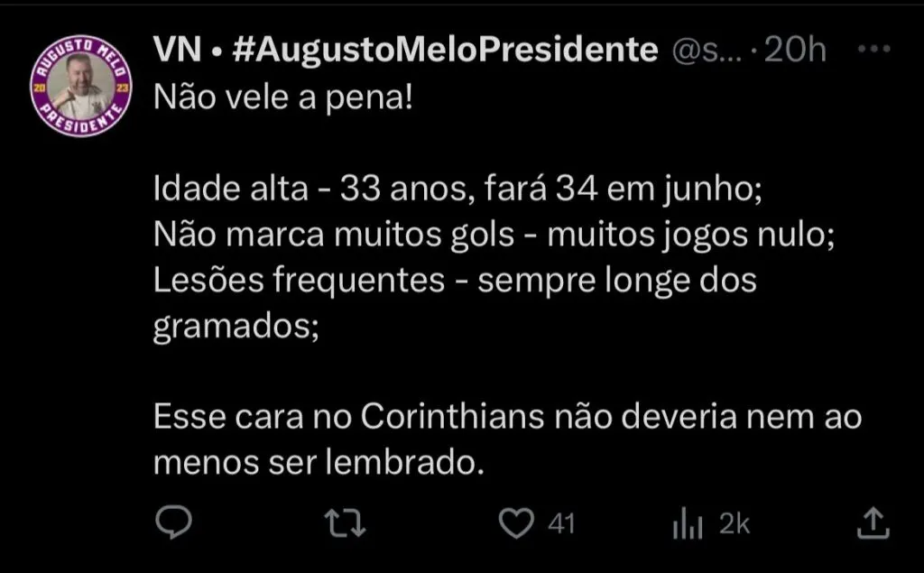This screenshot has width=924, height=573.
Task: Click the "Não vele a pena!" line
Action: point(282,96)
